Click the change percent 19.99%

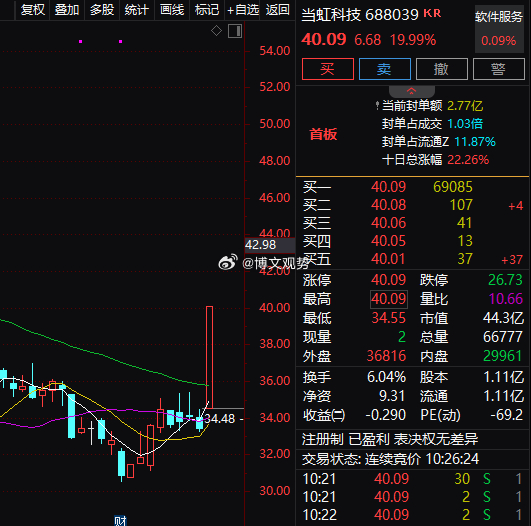click(413, 40)
